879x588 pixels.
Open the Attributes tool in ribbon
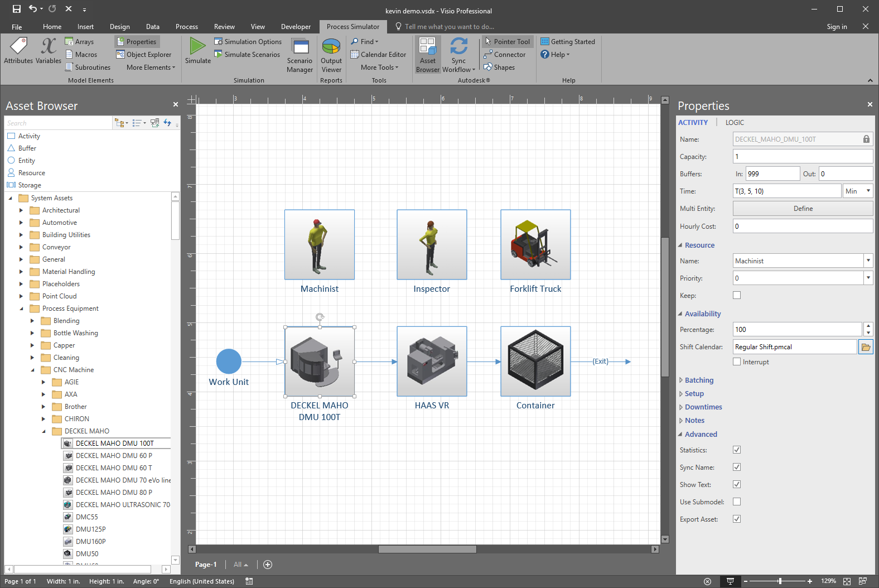click(x=18, y=51)
